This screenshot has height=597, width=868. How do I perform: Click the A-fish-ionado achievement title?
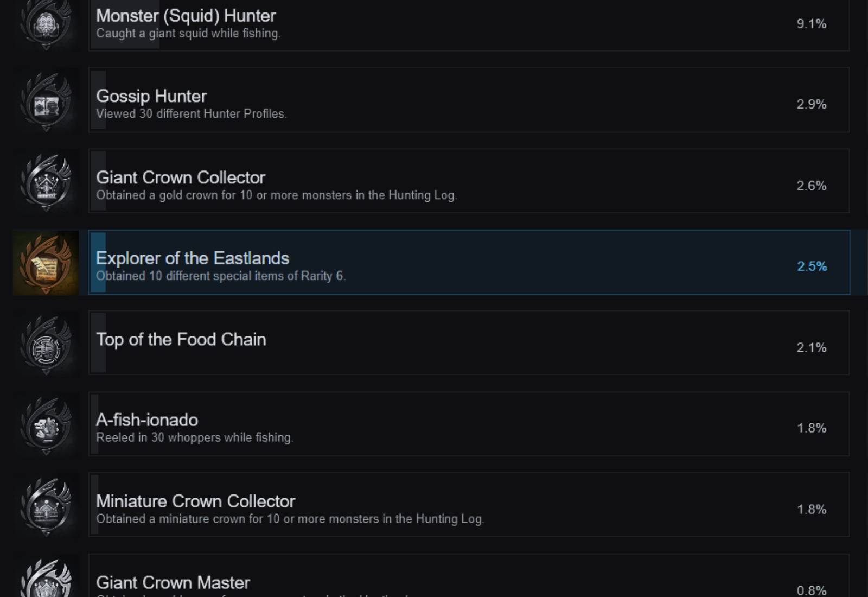[147, 420]
